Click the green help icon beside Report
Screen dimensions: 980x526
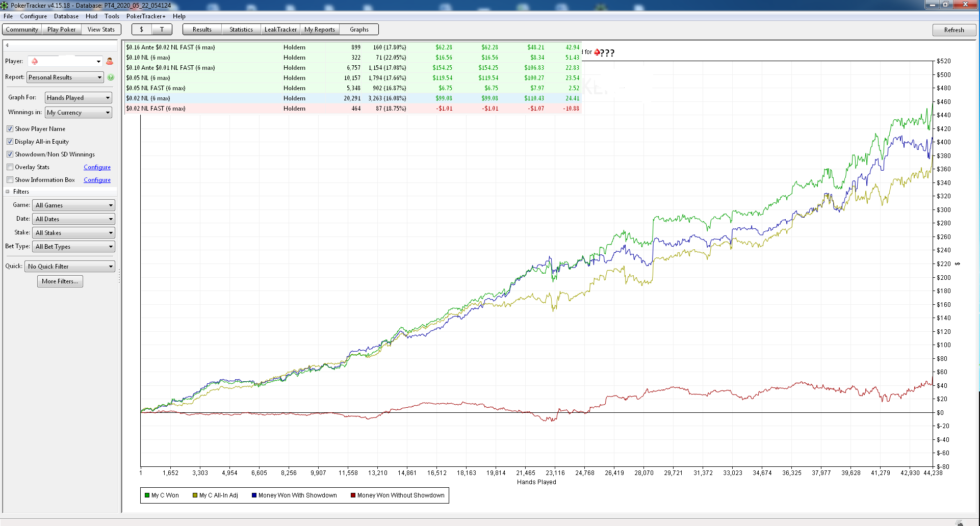coord(111,77)
